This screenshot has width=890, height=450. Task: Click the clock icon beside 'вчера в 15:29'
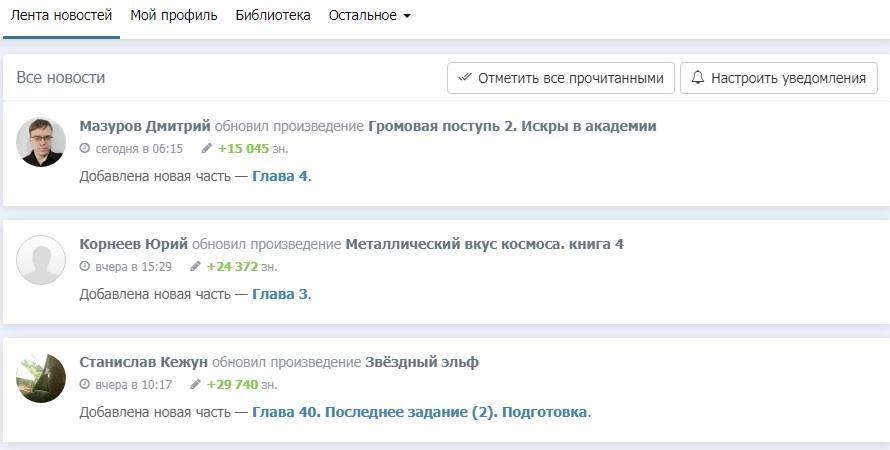85,267
